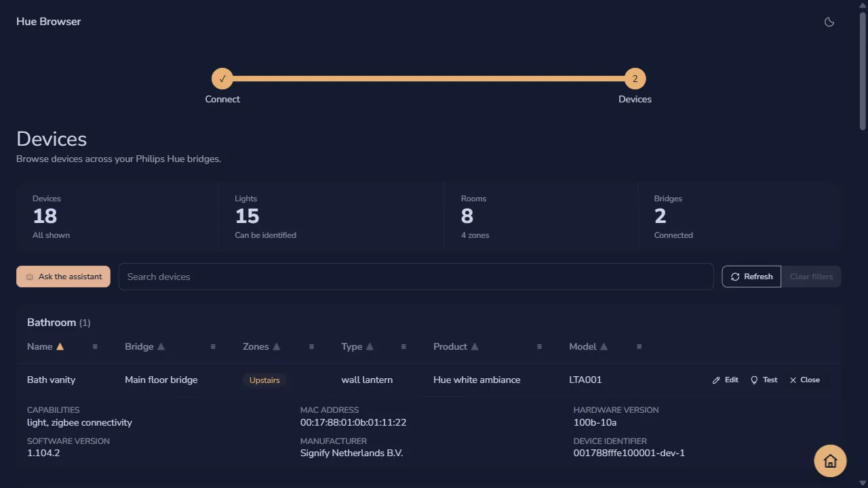The image size is (868, 488).
Task: Ask the assistant
Action: click(63, 277)
